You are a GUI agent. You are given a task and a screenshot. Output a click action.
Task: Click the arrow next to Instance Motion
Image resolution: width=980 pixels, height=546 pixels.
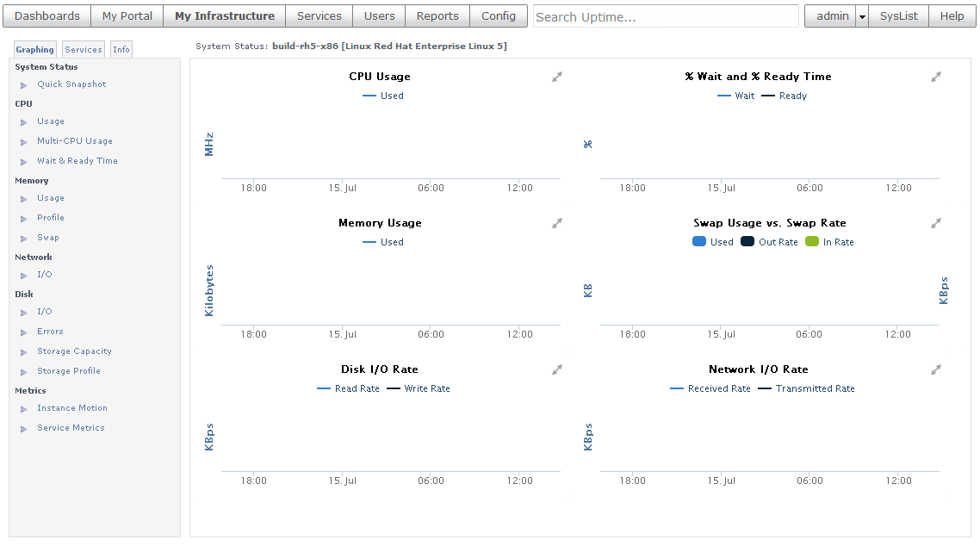tap(24, 409)
